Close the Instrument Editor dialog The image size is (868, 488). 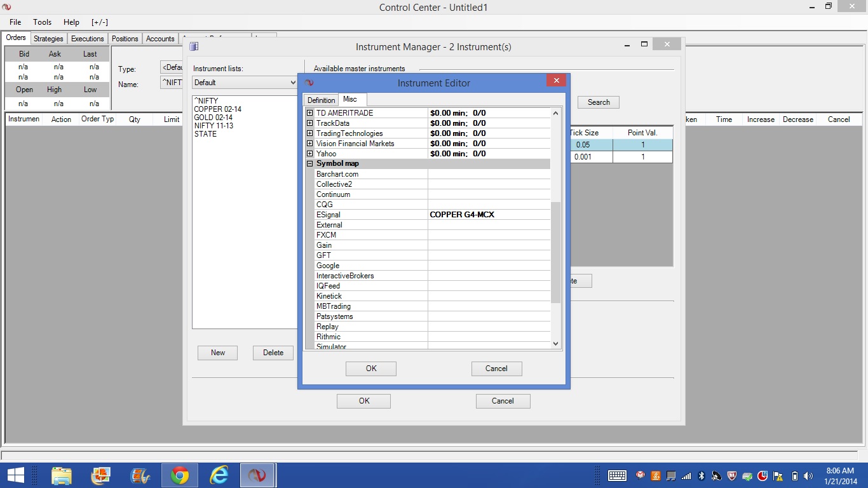[556, 81]
